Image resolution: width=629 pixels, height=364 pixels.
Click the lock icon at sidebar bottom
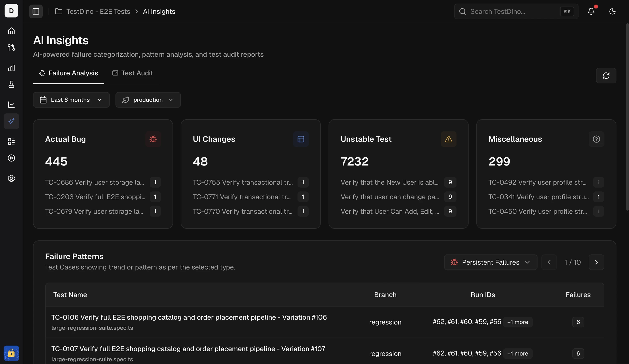coord(11,353)
